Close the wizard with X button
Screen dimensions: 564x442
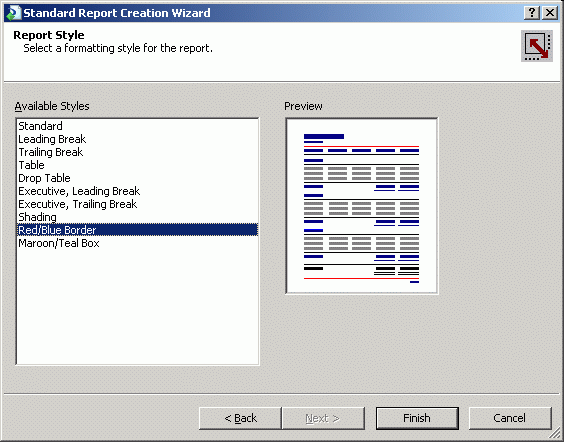click(550, 13)
